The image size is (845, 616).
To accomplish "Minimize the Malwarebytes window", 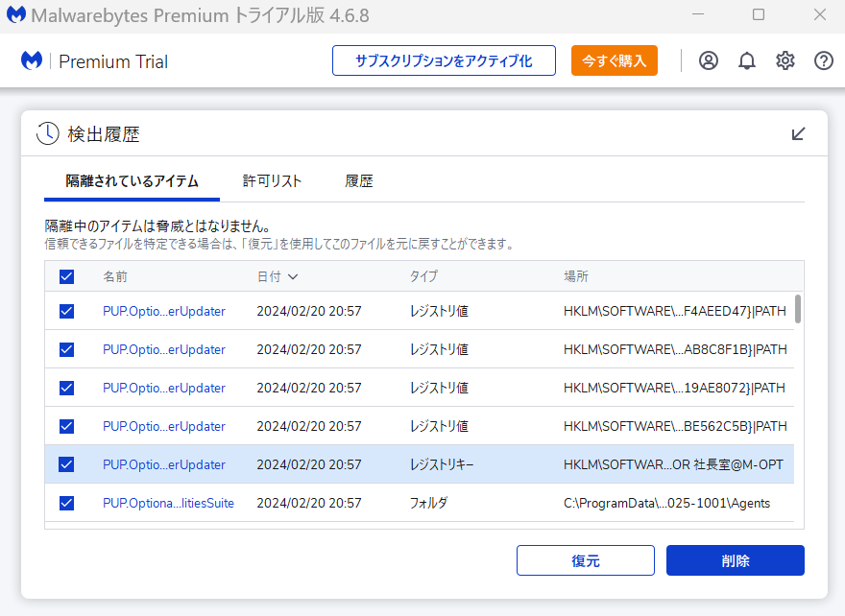I will (698, 14).
